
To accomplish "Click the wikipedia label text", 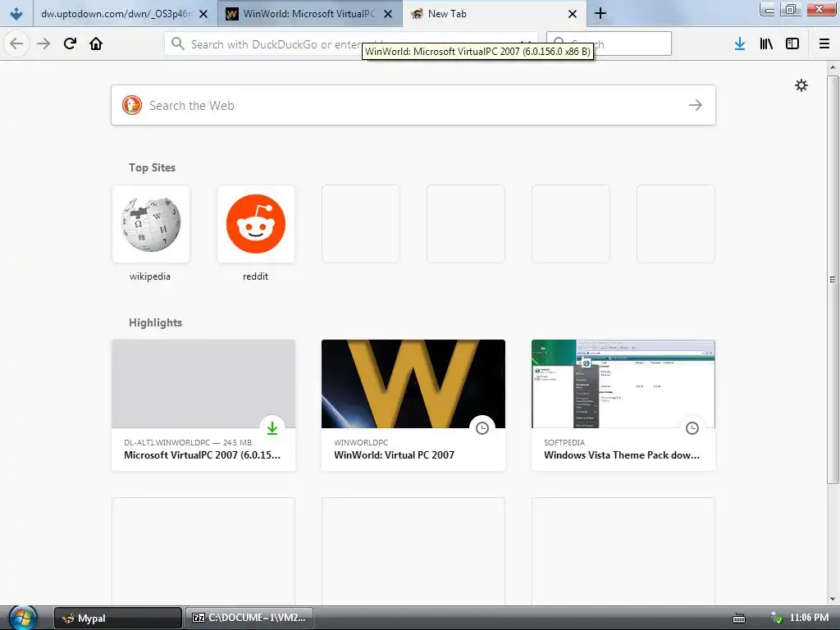I will pyautogui.click(x=150, y=276).
